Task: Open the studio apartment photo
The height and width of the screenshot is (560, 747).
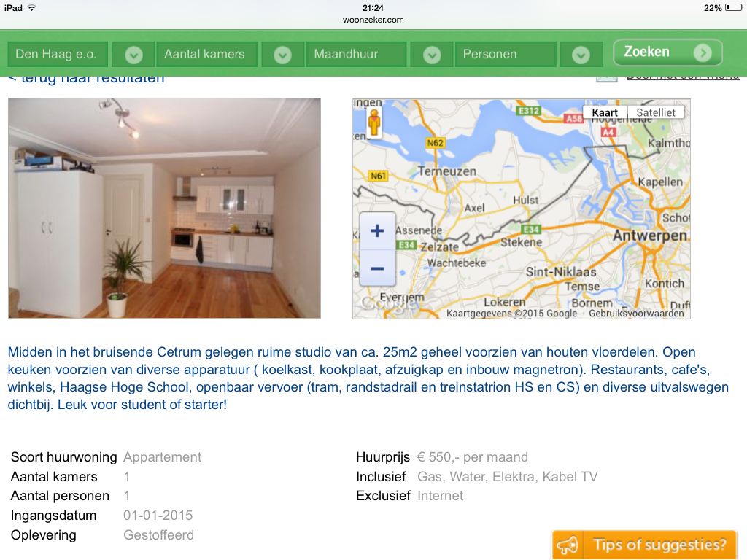Action: coord(164,208)
